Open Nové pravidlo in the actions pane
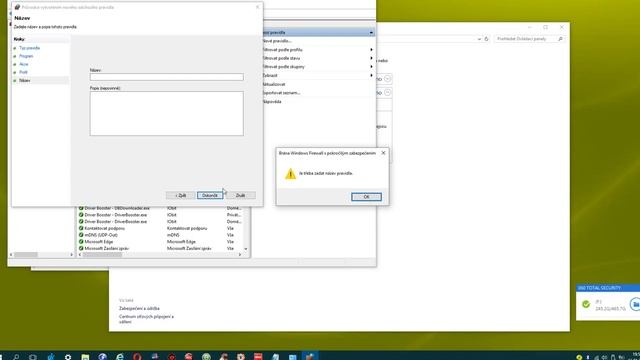This screenshot has height=360, width=640. coord(277,41)
